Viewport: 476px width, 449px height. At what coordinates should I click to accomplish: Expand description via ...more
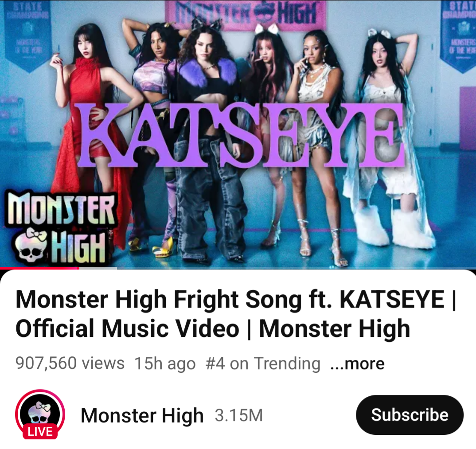(x=357, y=363)
